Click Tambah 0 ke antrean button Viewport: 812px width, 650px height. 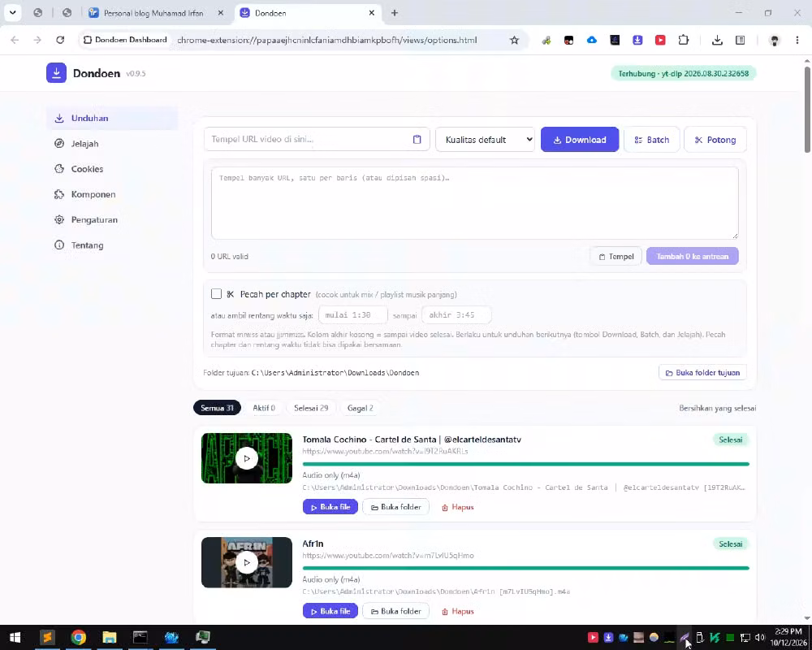pyautogui.click(x=693, y=256)
